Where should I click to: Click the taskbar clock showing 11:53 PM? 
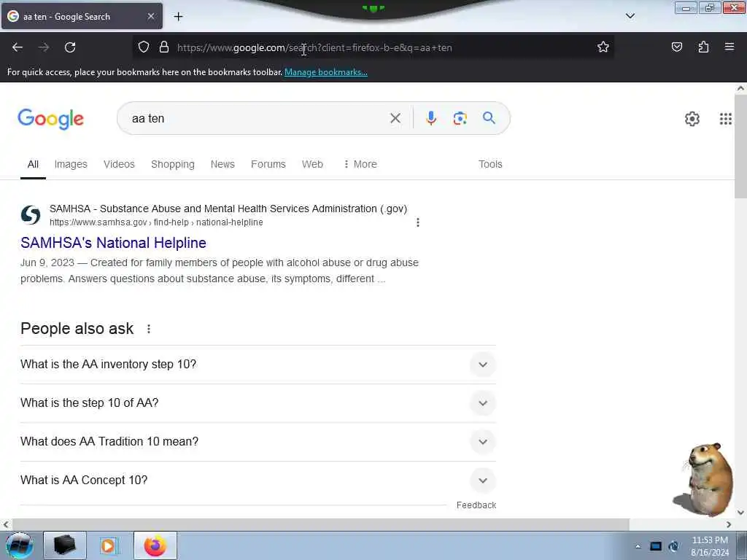[710, 546]
